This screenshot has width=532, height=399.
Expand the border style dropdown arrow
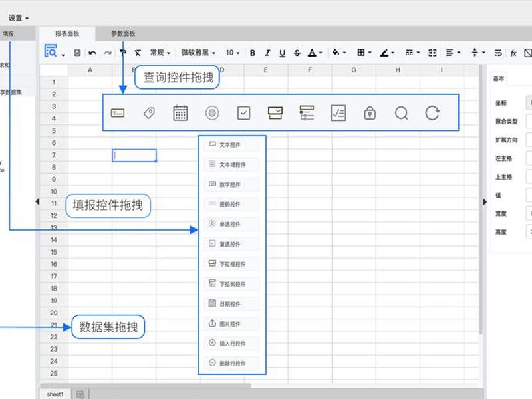418,53
